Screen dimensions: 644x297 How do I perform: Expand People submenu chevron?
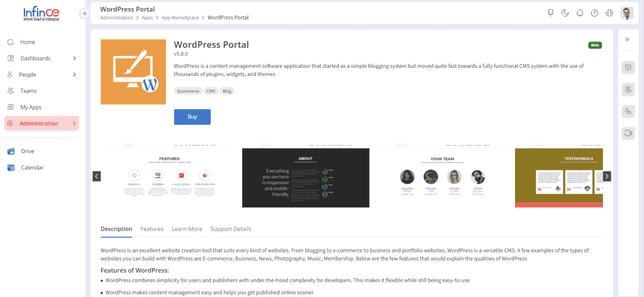(74, 75)
